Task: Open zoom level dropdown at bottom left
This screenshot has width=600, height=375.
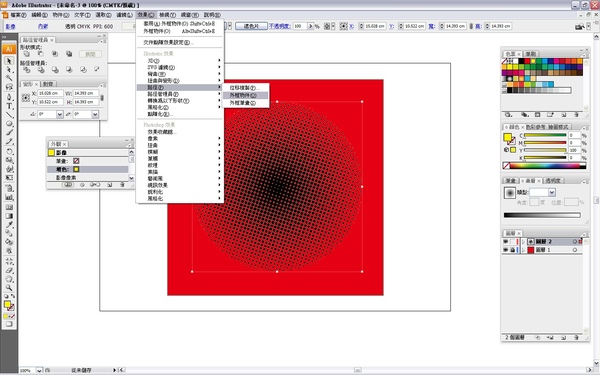Action: click(39, 370)
